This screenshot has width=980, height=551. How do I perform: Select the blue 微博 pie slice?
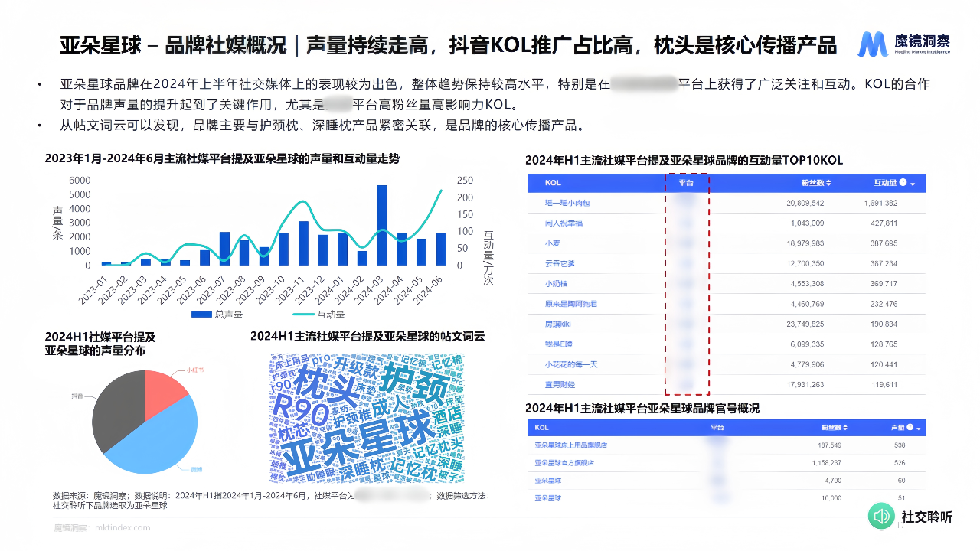pyautogui.click(x=157, y=440)
